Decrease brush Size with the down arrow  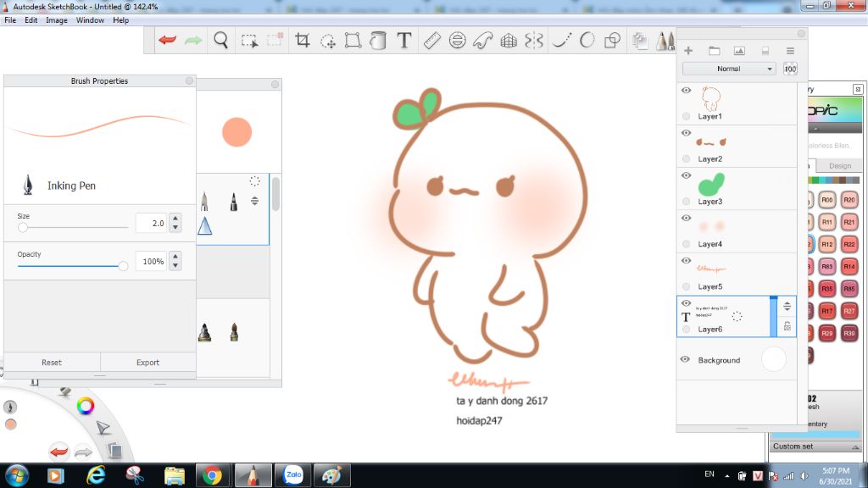(x=175, y=227)
